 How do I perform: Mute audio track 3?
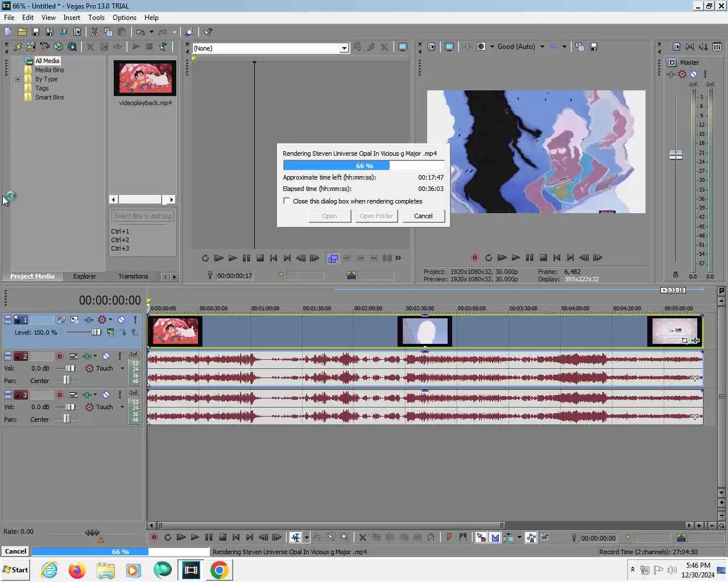click(106, 394)
